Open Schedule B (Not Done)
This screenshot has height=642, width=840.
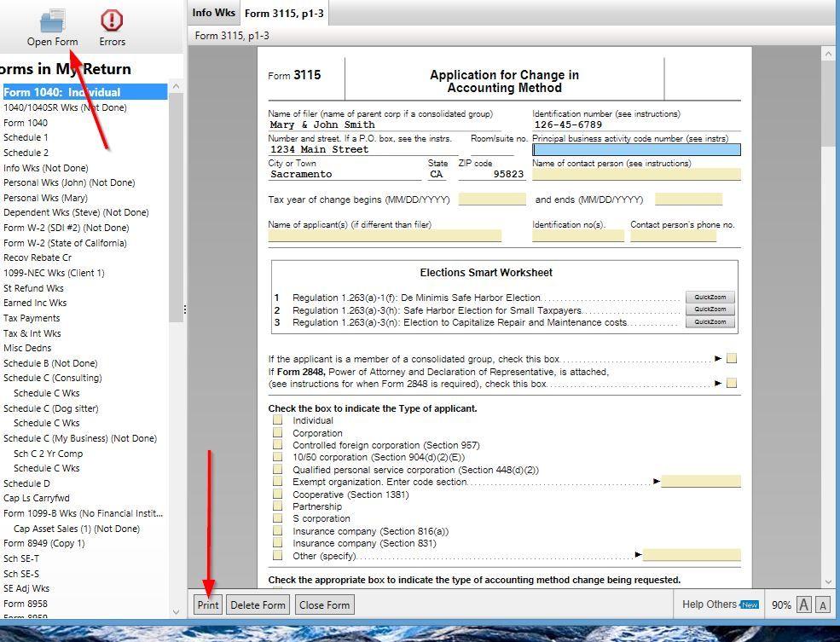(50, 363)
